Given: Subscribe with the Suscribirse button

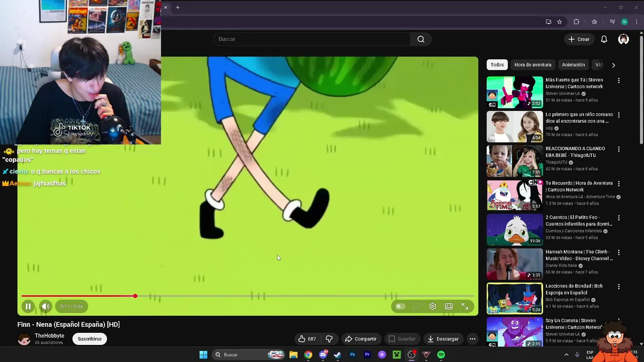Looking at the screenshot, I should pyautogui.click(x=90, y=339).
